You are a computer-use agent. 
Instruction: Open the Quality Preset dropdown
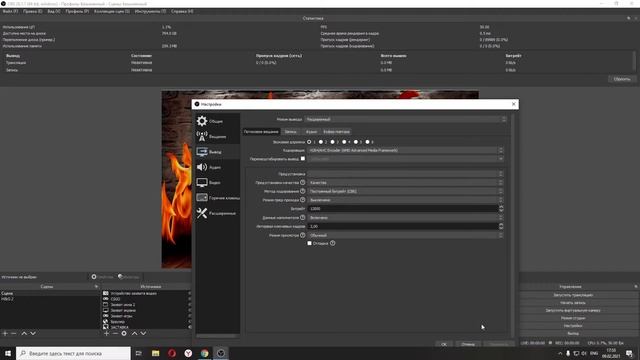(x=406, y=182)
